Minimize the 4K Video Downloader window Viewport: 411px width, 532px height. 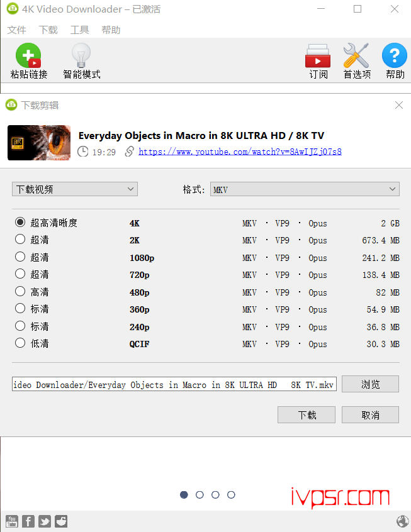(321, 9)
